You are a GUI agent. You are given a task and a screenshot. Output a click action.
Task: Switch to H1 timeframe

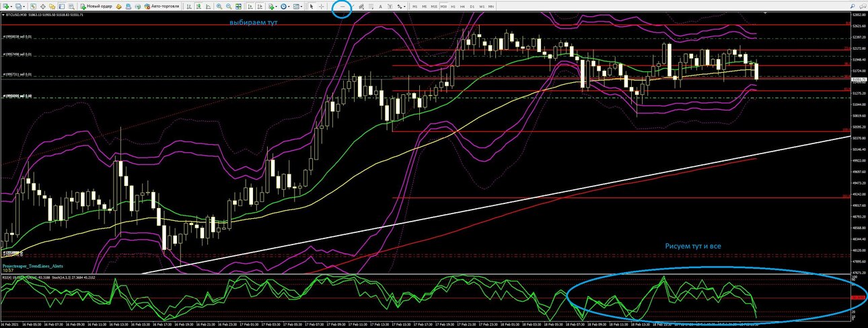pos(453,6)
